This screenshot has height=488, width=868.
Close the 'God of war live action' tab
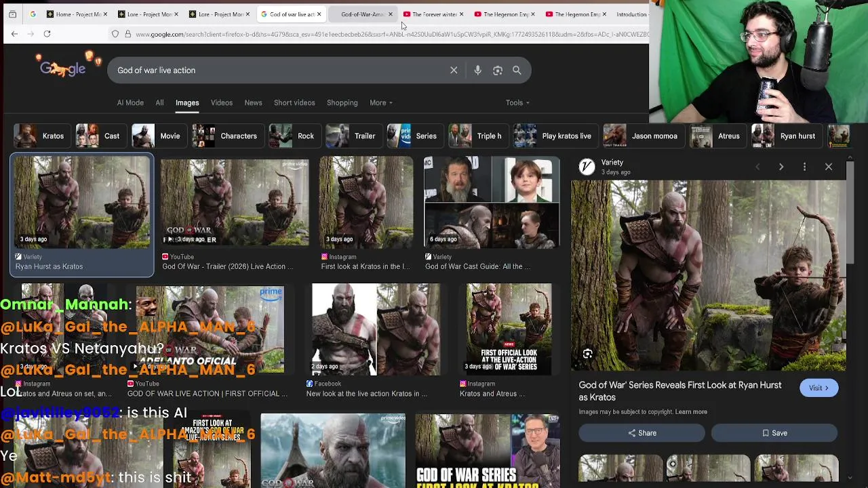319,14
